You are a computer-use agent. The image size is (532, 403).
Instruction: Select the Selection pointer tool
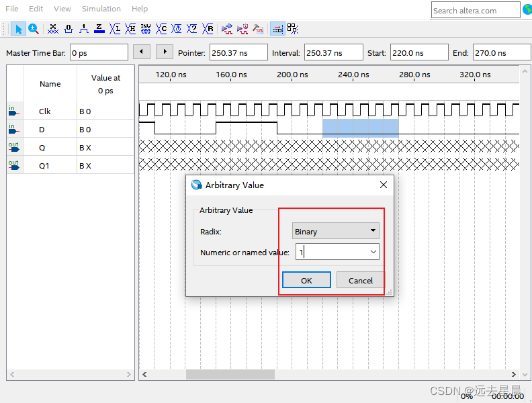(x=18, y=29)
